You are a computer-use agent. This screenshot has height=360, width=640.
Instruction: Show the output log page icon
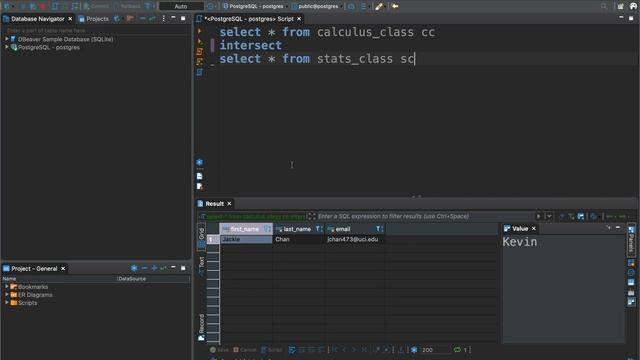tap(200, 176)
